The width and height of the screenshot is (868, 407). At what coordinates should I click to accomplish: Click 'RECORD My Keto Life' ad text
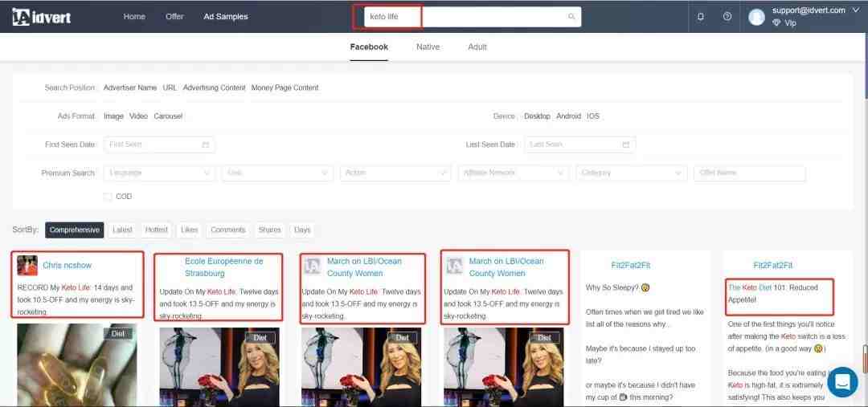click(75, 299)
